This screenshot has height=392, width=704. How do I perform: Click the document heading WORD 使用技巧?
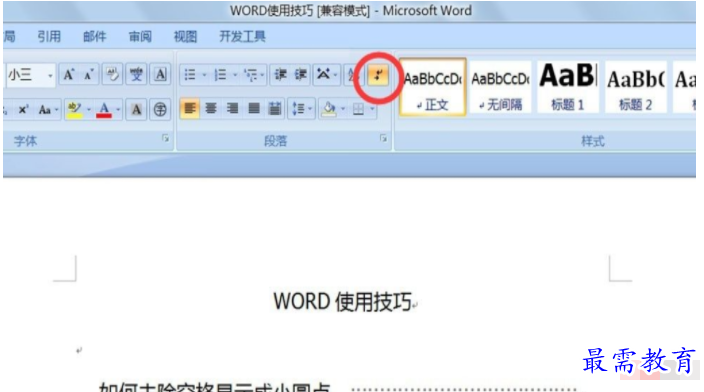pyautogui.click(x=342, y=301)
